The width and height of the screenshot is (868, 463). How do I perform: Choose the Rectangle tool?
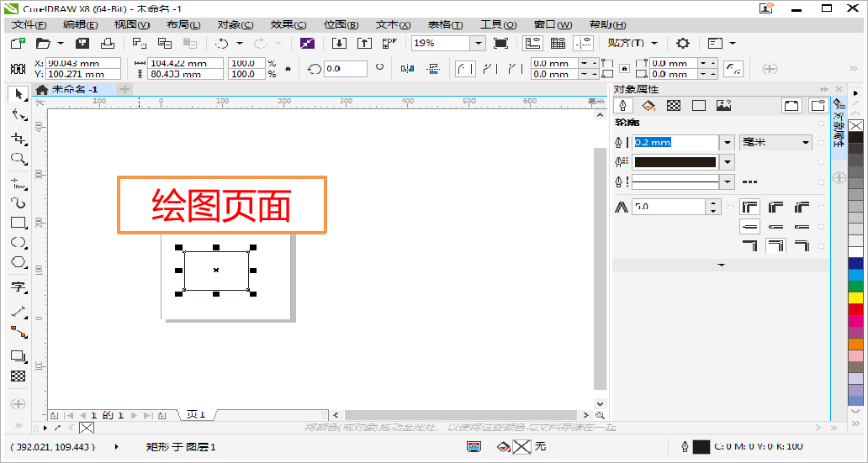pyautogui.click(x=18, y=223)
